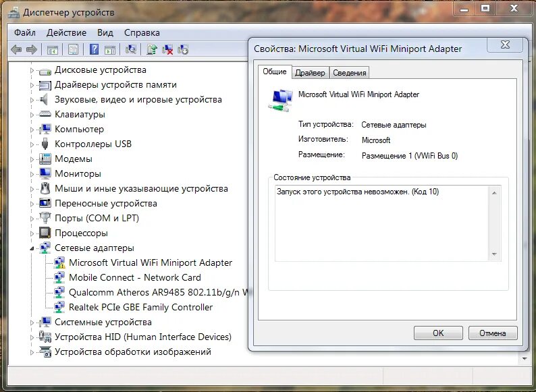Click the Сетевые адаптеры device type value
The width and height of the screenshot is (536, 392).
(x=394, y=125)
